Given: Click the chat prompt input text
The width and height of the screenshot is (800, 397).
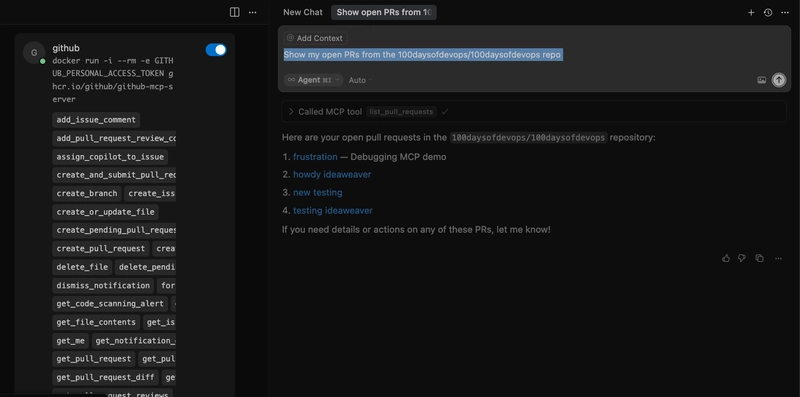Looking at the screenshot, I should click(x=422, y=55).
